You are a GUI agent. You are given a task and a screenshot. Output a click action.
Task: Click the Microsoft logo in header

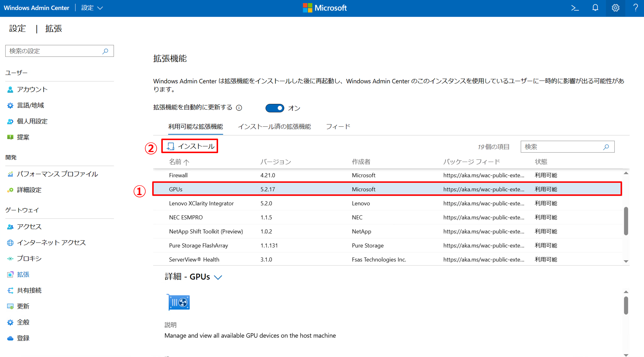click(x=324, y=8)
